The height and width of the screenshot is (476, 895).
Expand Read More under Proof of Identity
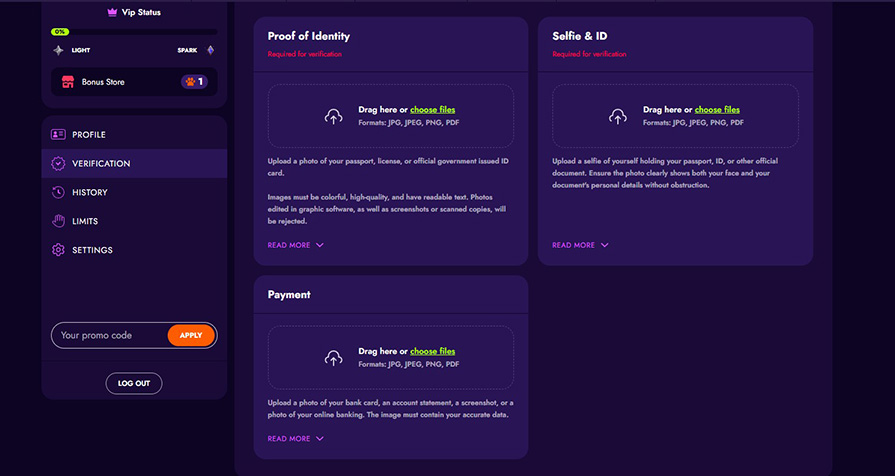pos(295,245)
